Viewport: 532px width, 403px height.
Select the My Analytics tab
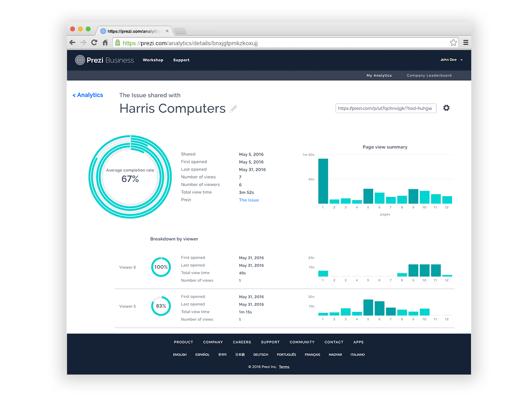(x=379, y=75)
